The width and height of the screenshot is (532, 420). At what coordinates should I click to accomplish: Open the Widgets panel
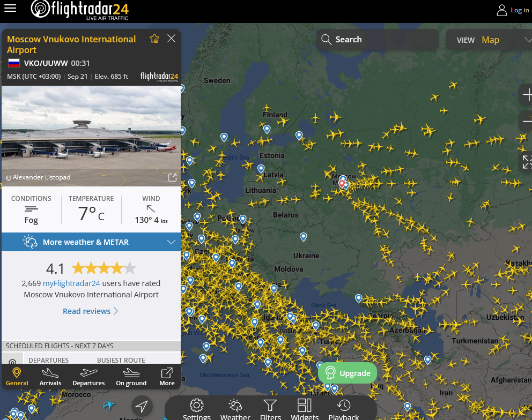(305, 409)
